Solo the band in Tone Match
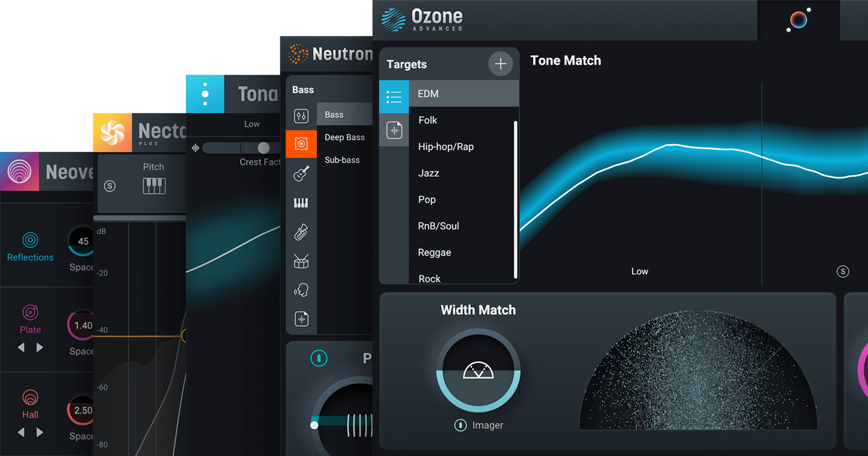 [842, 271]
